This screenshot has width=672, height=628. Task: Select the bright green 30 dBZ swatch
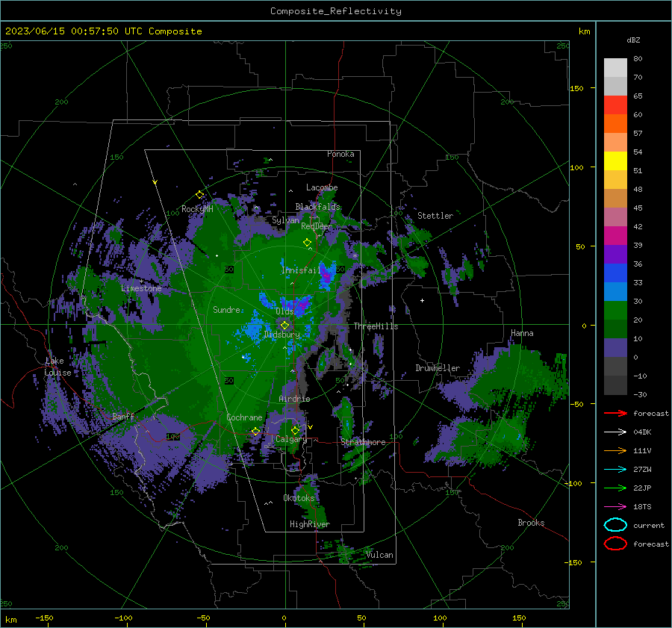tap(615, 310)
